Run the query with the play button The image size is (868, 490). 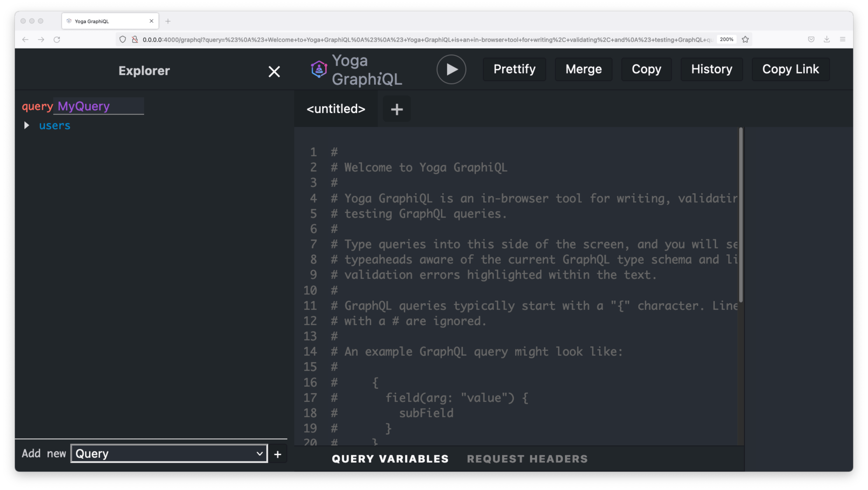pyautogui.click(x=451, y=69)
